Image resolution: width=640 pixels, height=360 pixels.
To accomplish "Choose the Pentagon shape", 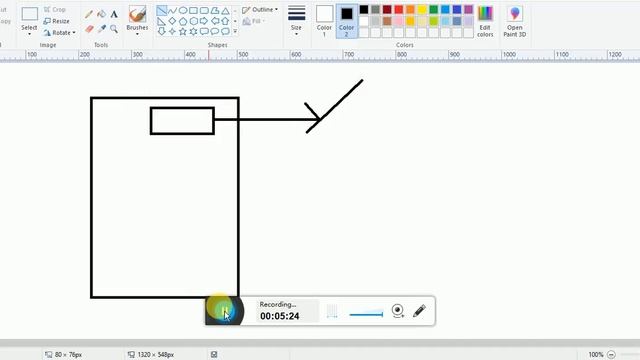I will [183, 21].
